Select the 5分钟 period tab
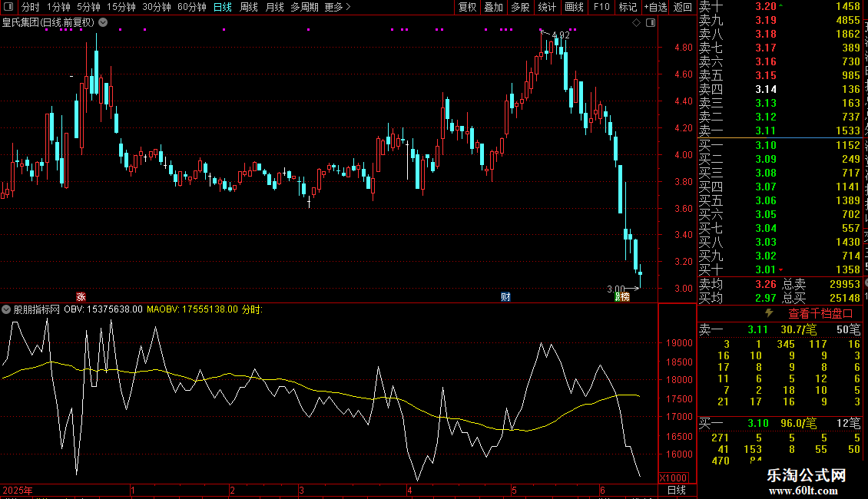The width and height of the screenshot is (868, 499). 88,7
